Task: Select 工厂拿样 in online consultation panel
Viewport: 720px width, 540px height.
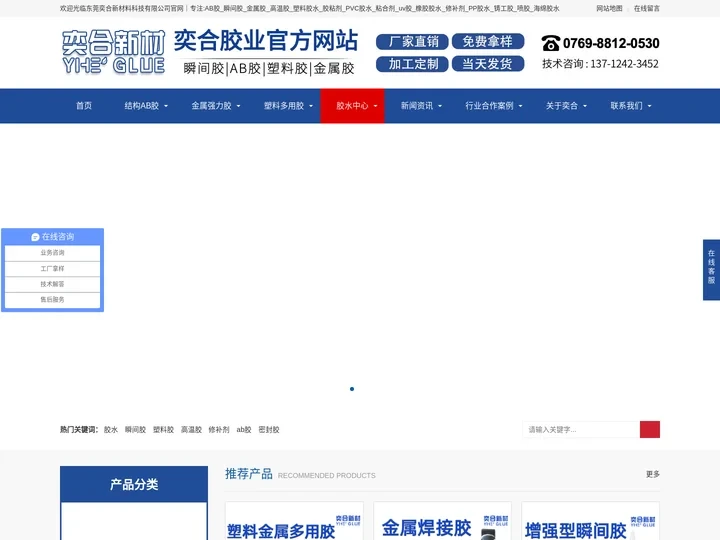Action: tap(52, 269)
